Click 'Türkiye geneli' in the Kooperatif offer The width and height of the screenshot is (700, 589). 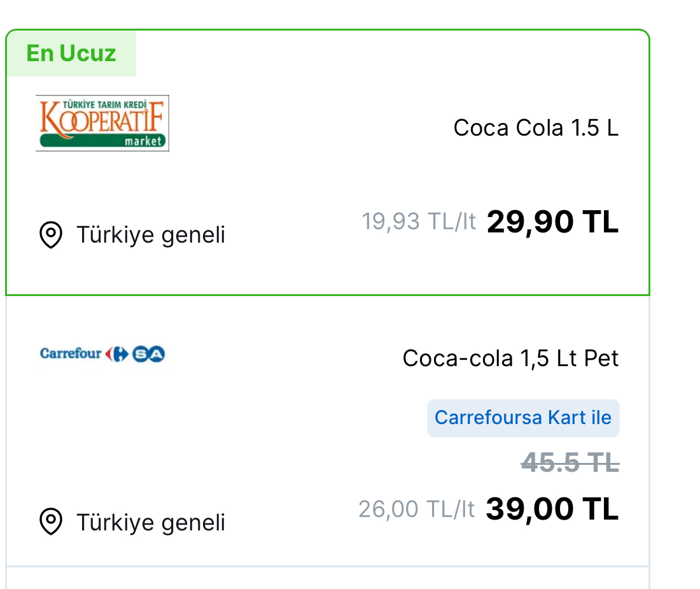(151, 235)
